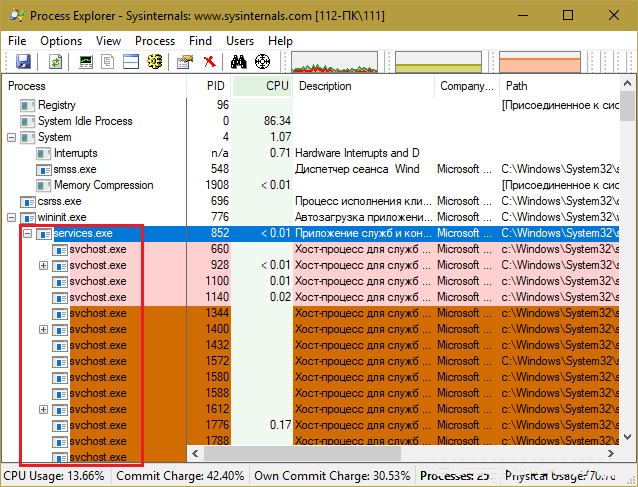Image resolution: width=638 pixels, height=487 pixels.
Task: Click the smss.exe process icon
Action: coord(44,169)
